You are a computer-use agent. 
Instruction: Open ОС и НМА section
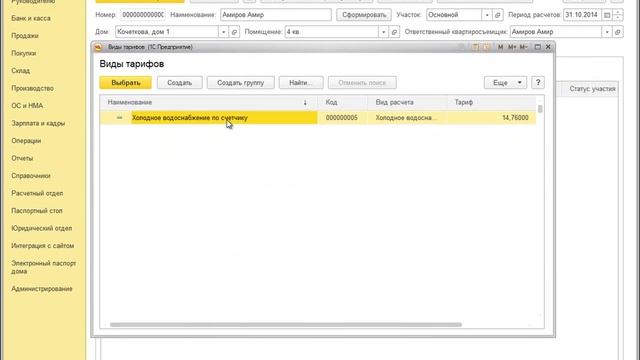coord(27,106)
